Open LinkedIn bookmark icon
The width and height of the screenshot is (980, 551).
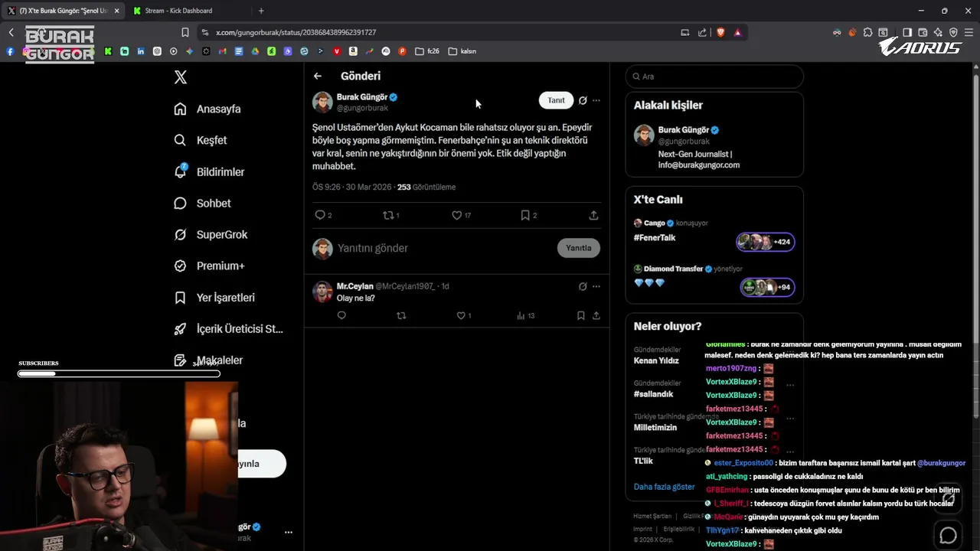click(x=141, y=51)
